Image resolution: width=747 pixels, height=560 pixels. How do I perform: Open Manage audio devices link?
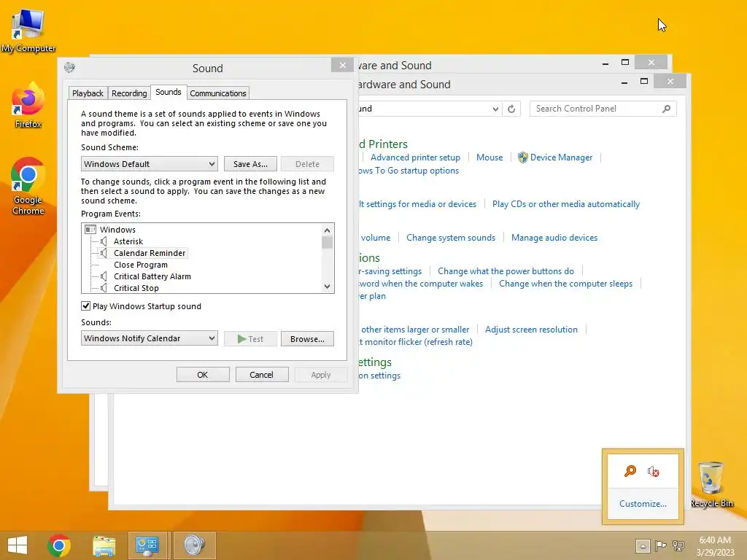point(554,237)
